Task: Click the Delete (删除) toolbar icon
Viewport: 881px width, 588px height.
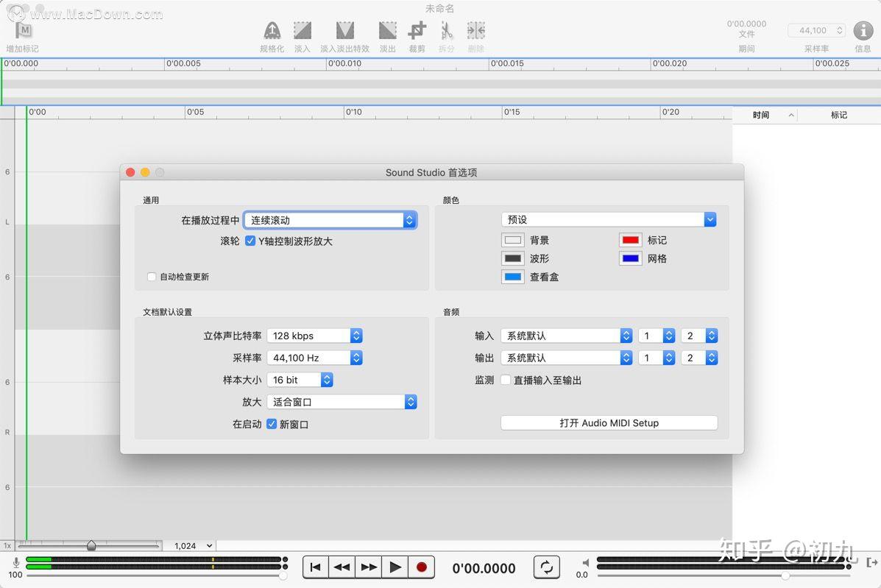Action: pyautogui.click(x=476, y=30)
